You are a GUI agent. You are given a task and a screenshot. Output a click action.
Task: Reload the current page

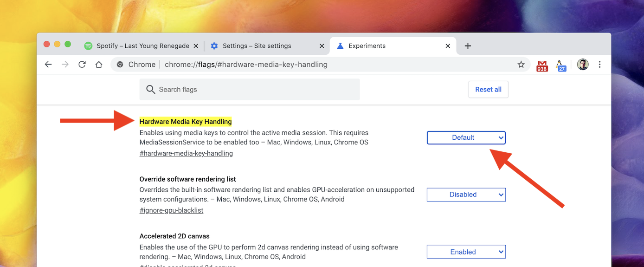coord(82,65)
